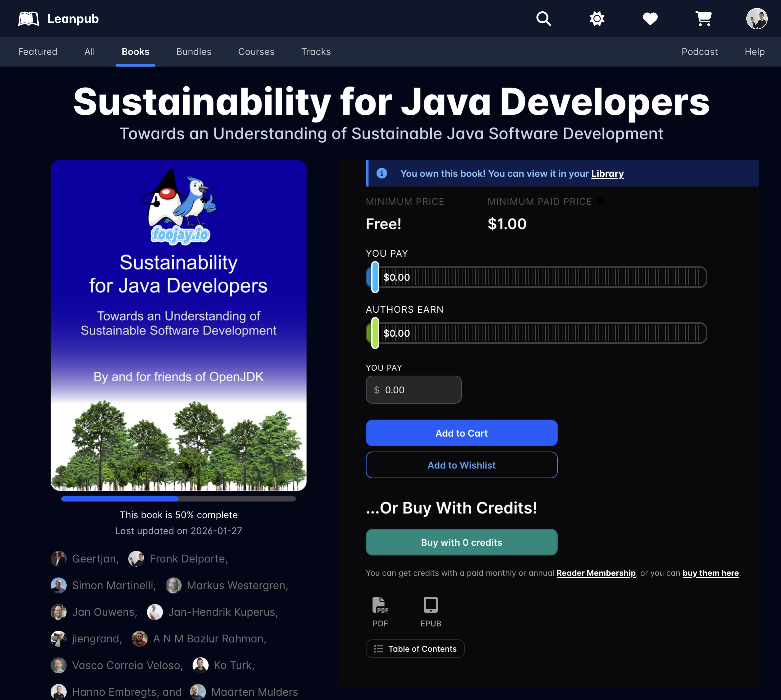Click the info icon in the ownership banner

point(381,173)
